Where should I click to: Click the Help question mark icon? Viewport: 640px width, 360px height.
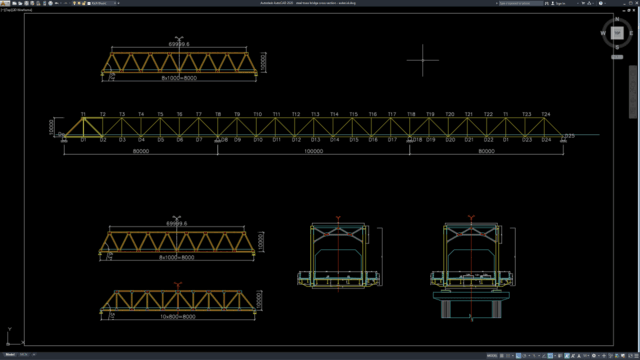(x=600, y=3)
